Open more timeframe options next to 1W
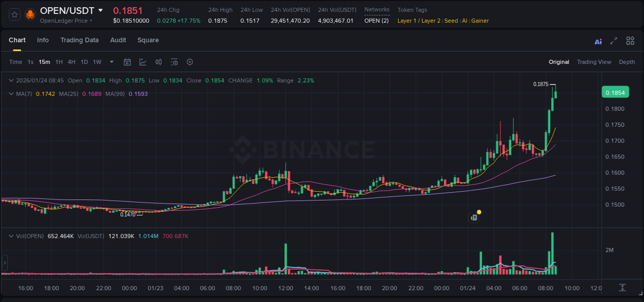Viewport: 644px width, 302px height. (x=111, y=62)
